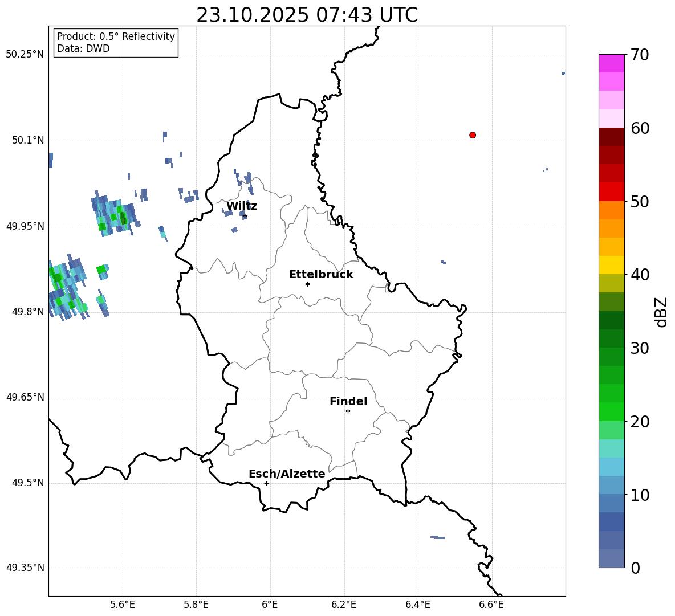The width and height of the screenshot is (675, 616).
Task: Click the Esch/Alzette cross marker
Action: click(266, 483)
